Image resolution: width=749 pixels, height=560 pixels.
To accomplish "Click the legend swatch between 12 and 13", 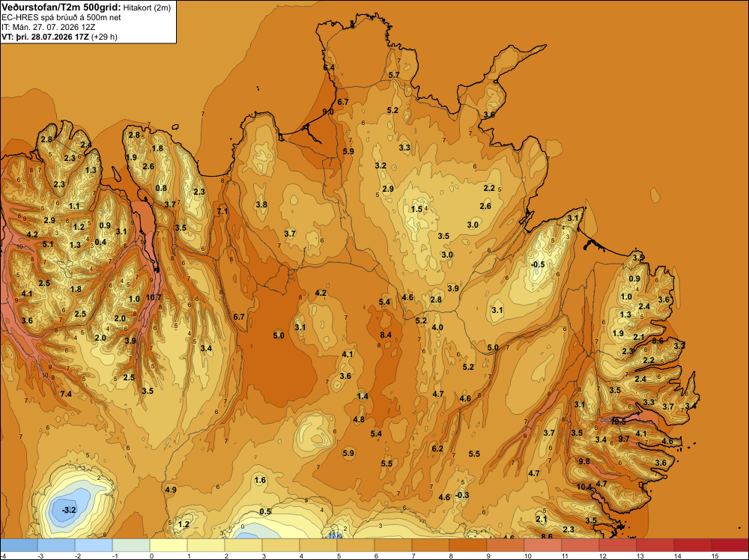I will click(x=618, y=545).
